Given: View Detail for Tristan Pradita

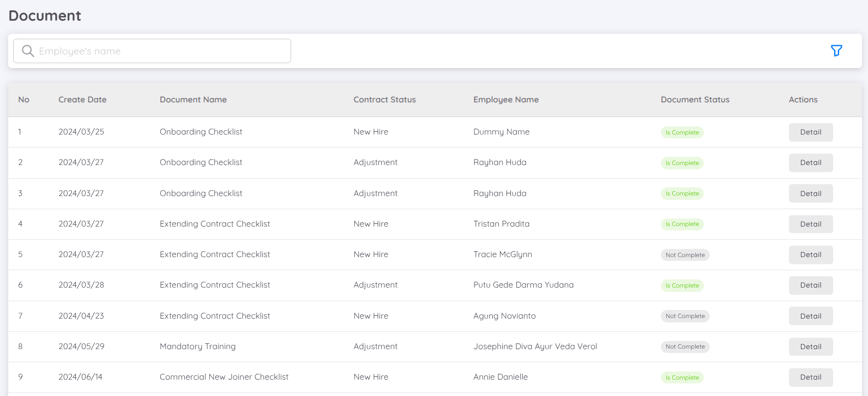Looking at the screenshot, I should click(810, 224).
